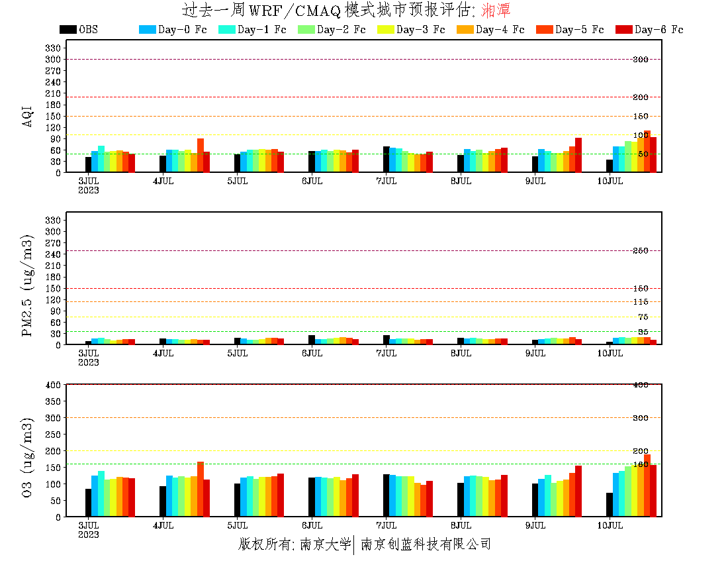728x563 pixels.
Task: Click the 75 threshold label in the PM2.5 chart
Action: point(643,317)
